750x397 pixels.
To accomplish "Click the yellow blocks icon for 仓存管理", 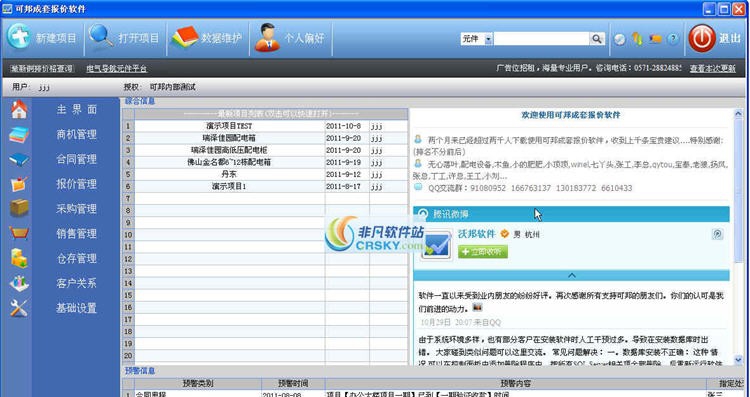I will coord(19,258).
